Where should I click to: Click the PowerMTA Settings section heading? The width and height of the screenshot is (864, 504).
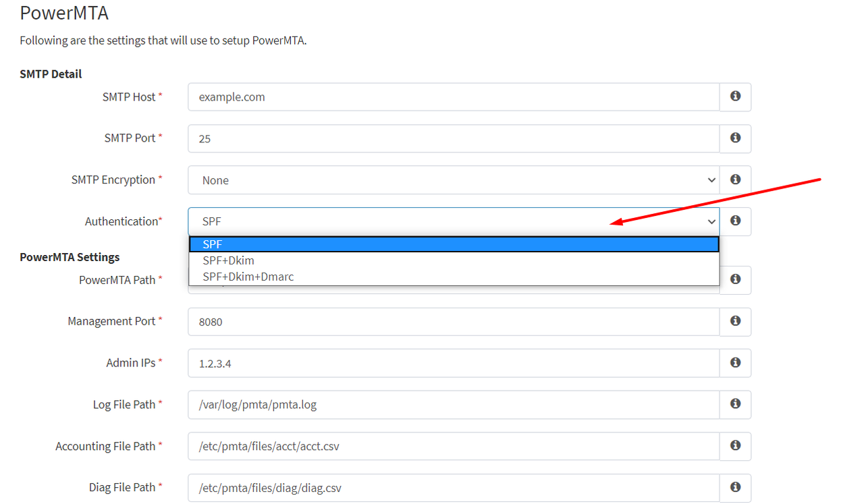pyautogui.click(x=70, y=257)
